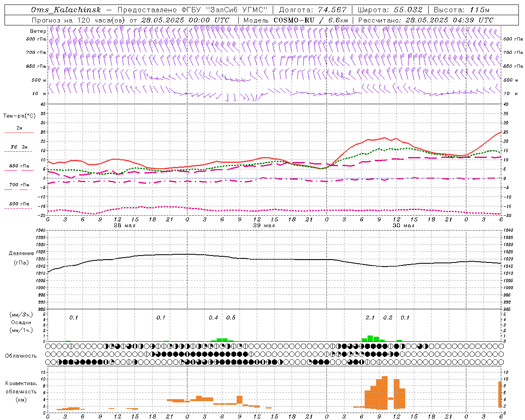Select the 700 гПа wind label on right axis
The width and height of the screenshot is (525, 420).
click(x=513, y=52)
